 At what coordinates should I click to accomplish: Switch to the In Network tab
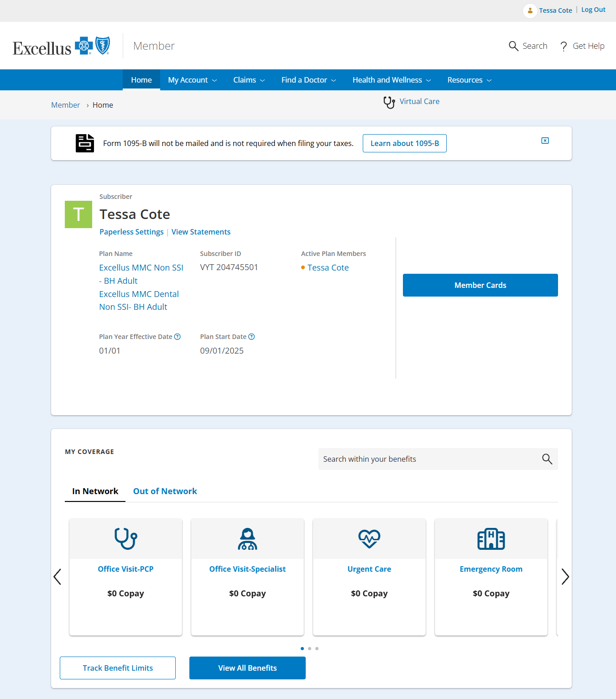pyautogui.click(x=95, y=491)
